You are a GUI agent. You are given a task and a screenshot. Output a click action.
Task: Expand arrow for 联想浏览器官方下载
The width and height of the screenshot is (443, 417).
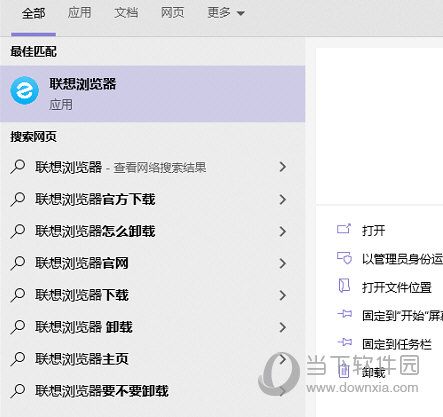click(x=283, y=199)
